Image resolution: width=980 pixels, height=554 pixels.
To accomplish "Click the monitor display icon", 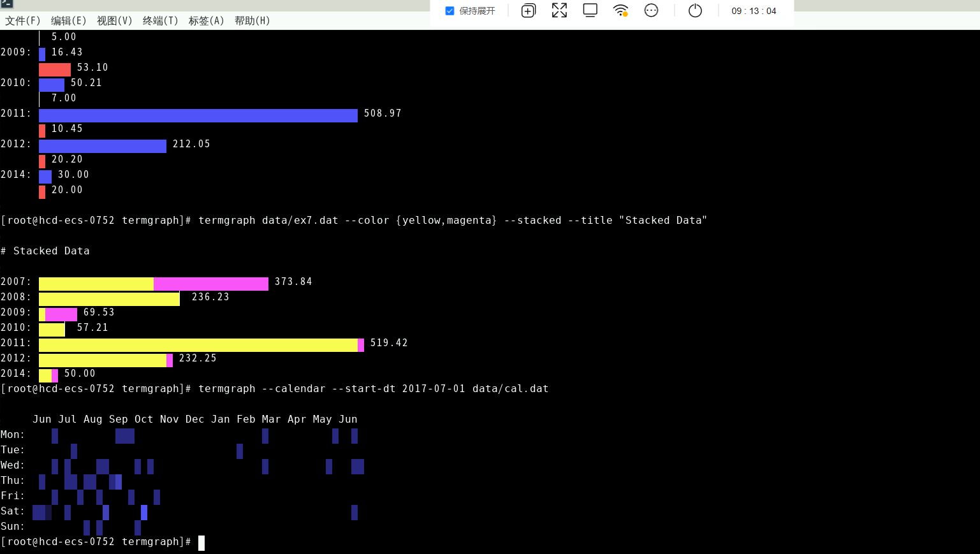I will [590, 11].
